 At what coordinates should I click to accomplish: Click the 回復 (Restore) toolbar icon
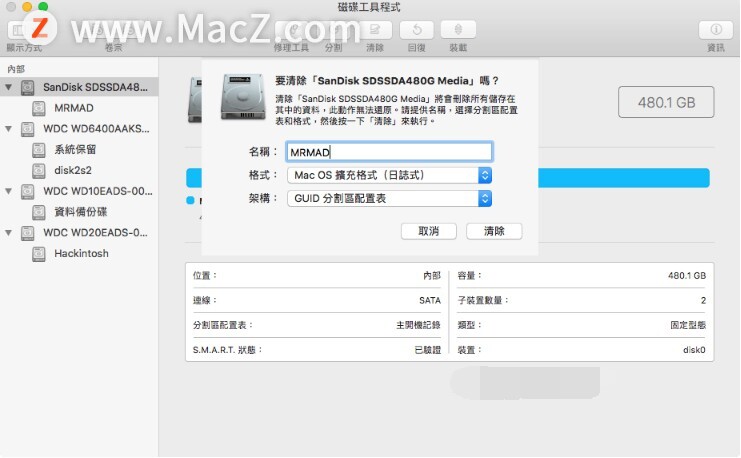point(417,30)
